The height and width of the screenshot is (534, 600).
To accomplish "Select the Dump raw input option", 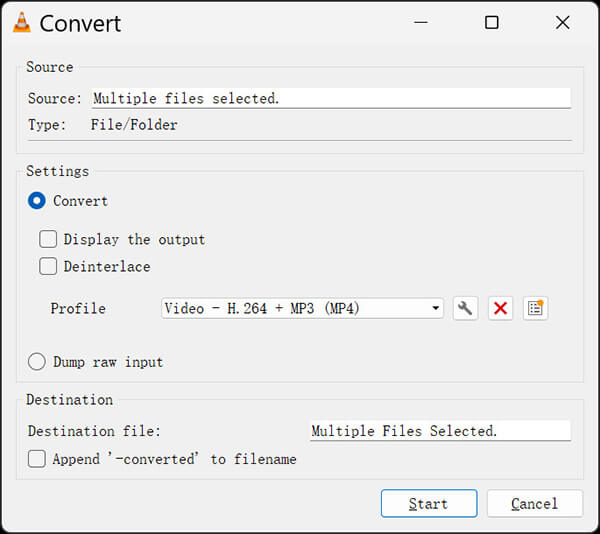I will (x=37, y=362).
